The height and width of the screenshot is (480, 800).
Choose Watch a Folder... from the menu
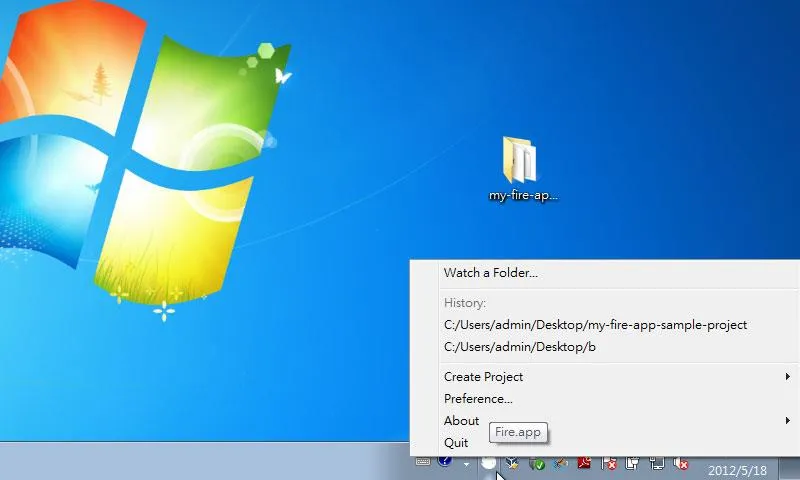pos(491,272)
